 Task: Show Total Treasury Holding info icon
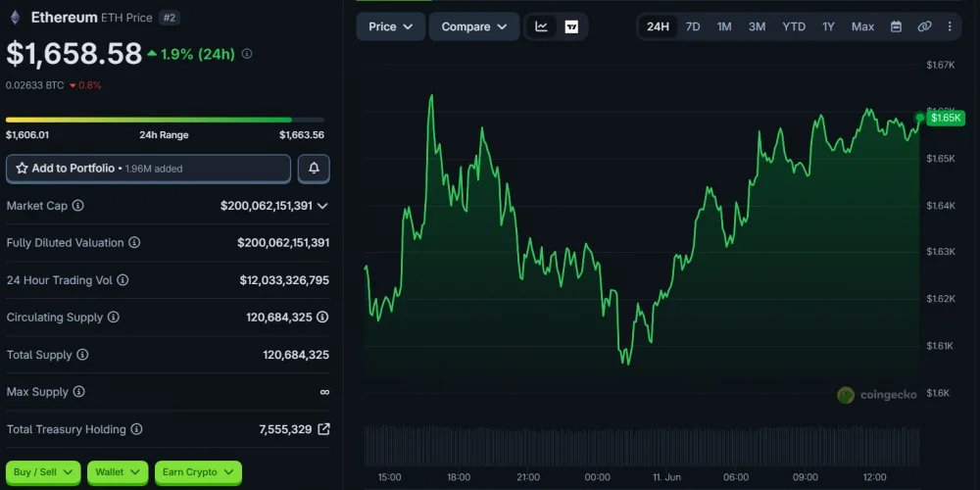pos(137,429)
